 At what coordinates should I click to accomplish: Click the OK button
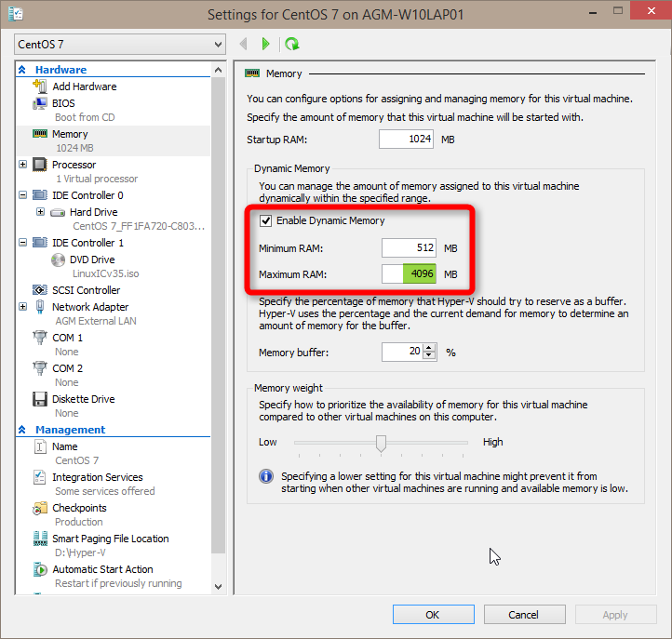[x=434, y=615]
